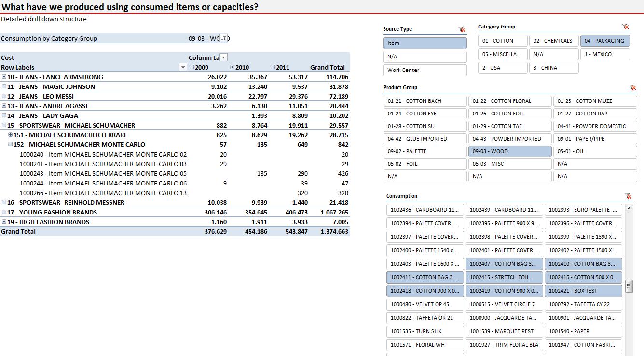Select 05-02 - FOIL product group
Screen dimensions: 644x356
coord(425,164)
